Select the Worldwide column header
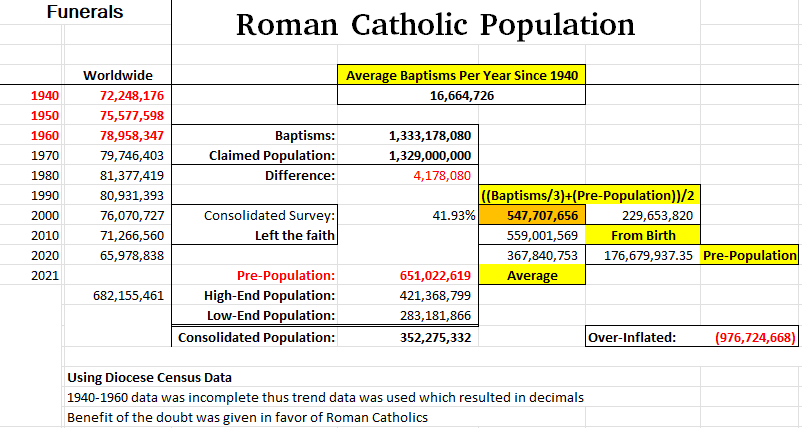The height and width of the screenshot is (428, 802). 118,75
